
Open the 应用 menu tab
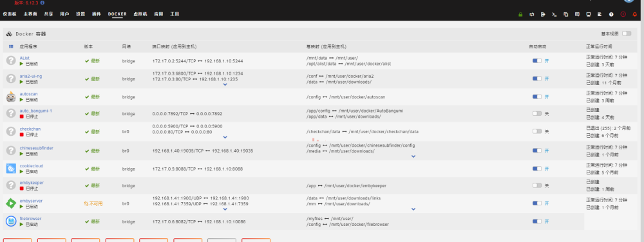pyautogui.click(x=158, y=14)
